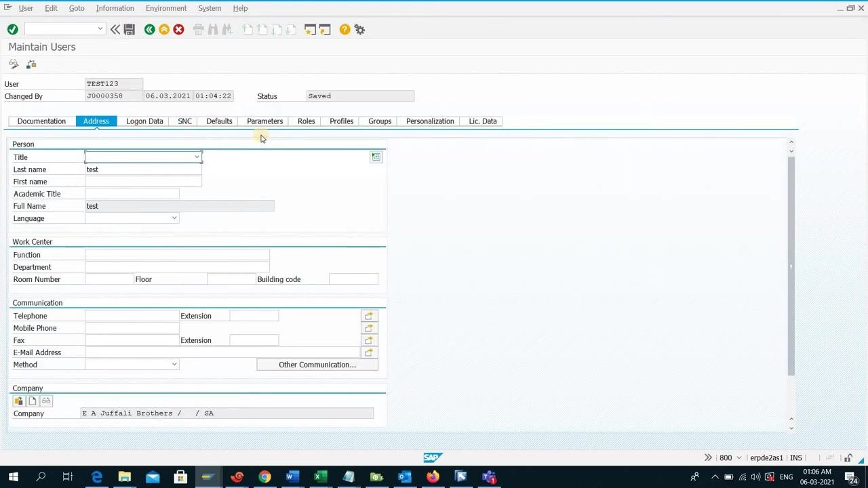Click the Save diskette icon
This screenshot has height=488, width=868.
tap(130, 29)
